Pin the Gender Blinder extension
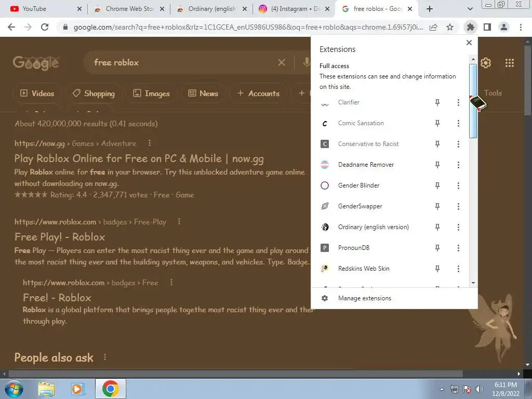 click(x=437, y=185)
